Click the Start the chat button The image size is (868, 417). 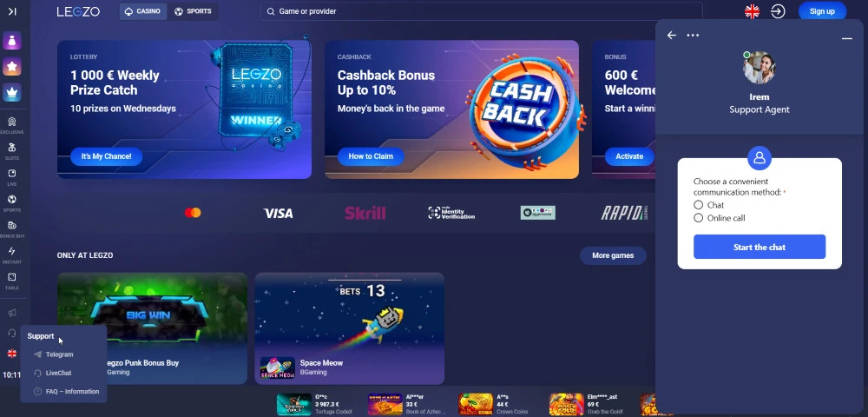[x=759, y=247]
